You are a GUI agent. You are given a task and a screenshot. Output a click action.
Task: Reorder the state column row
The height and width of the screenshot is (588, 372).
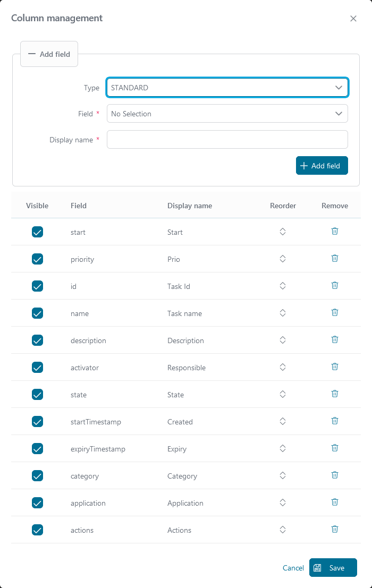tap(283, 394)
